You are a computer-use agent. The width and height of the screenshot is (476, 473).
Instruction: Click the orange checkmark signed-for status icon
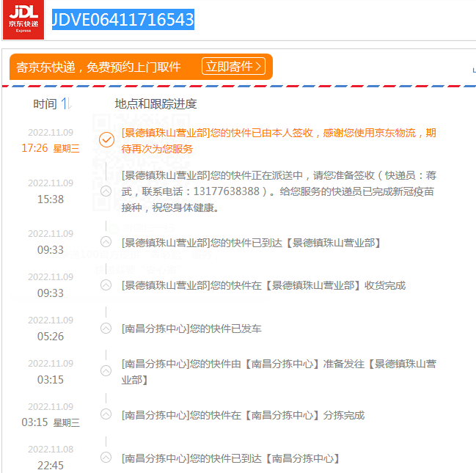click(106, 140)
